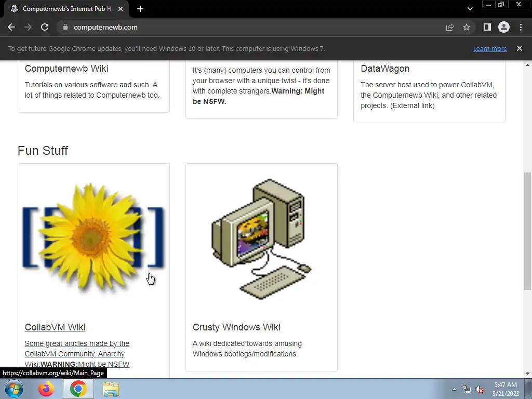
Task: Close the Computernewb's Internet Pub tab
Action: 121,9
